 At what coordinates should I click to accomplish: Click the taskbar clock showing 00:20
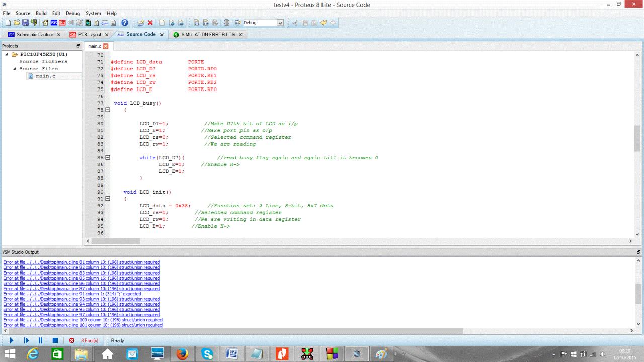(625, 354)
